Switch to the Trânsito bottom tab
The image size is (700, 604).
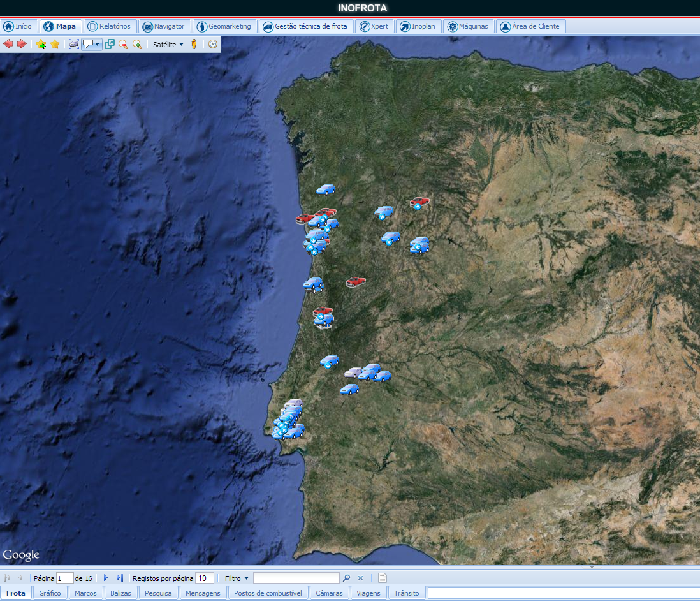(407, 593)
